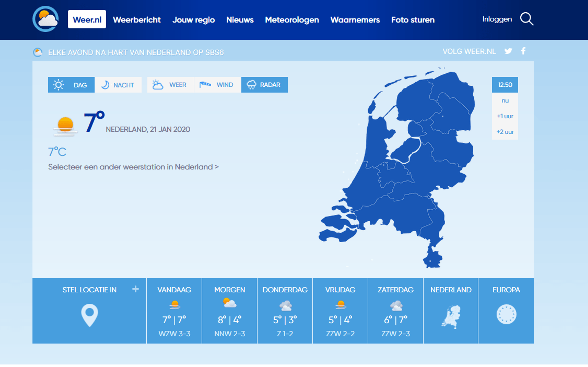This screenshot has width=588, height=367.
Task: Show the WIND map layer
Action: 217,85
